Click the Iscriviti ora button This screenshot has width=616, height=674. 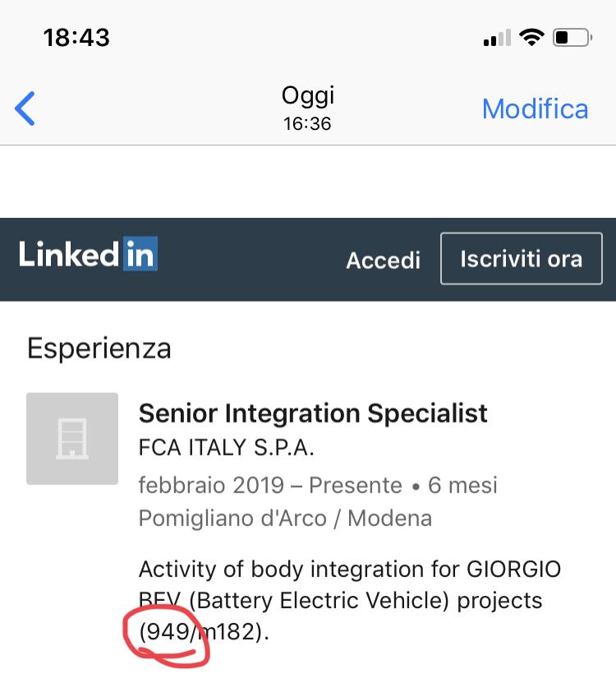coord(521,259)
